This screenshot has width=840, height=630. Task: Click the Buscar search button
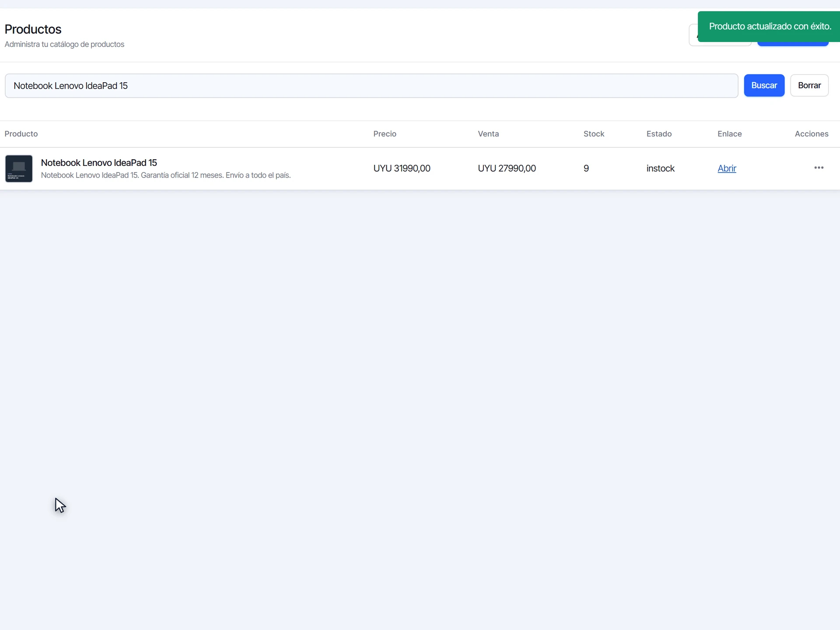point(764,85)
